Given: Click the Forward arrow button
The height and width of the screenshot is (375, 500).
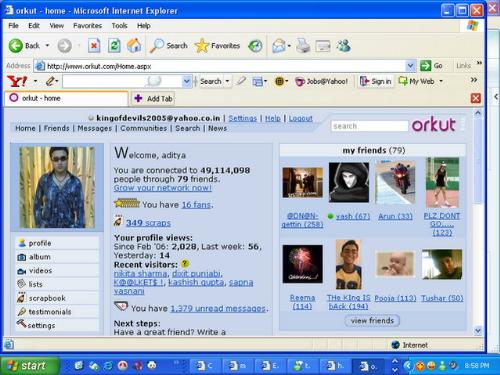Looking at the screenshot, I should (x=64, y=46).
